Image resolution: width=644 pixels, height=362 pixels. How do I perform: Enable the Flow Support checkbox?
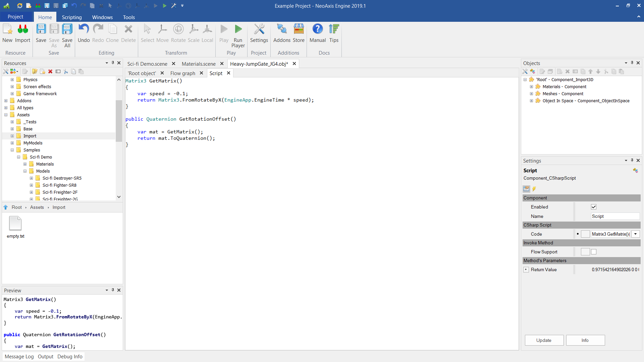point(594,252)
